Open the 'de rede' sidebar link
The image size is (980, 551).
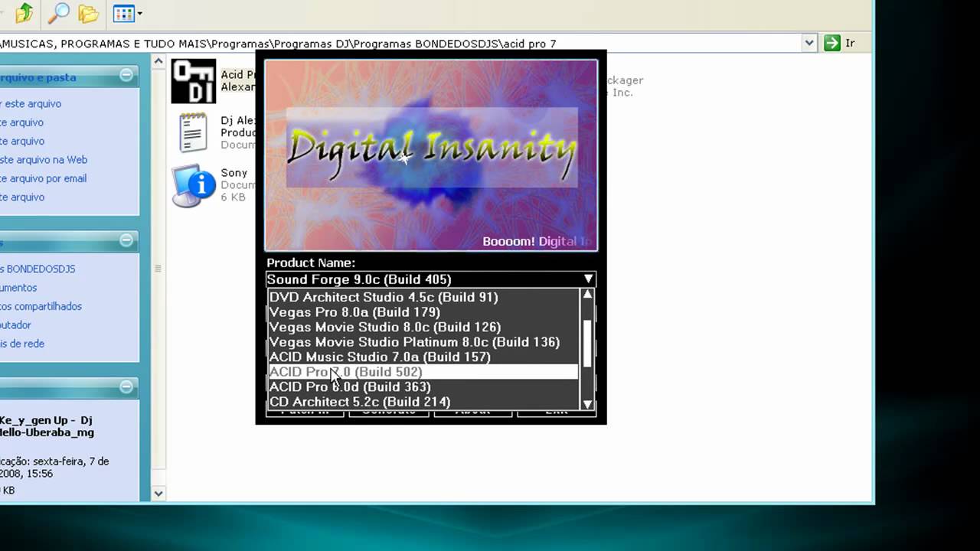(23, 344)
